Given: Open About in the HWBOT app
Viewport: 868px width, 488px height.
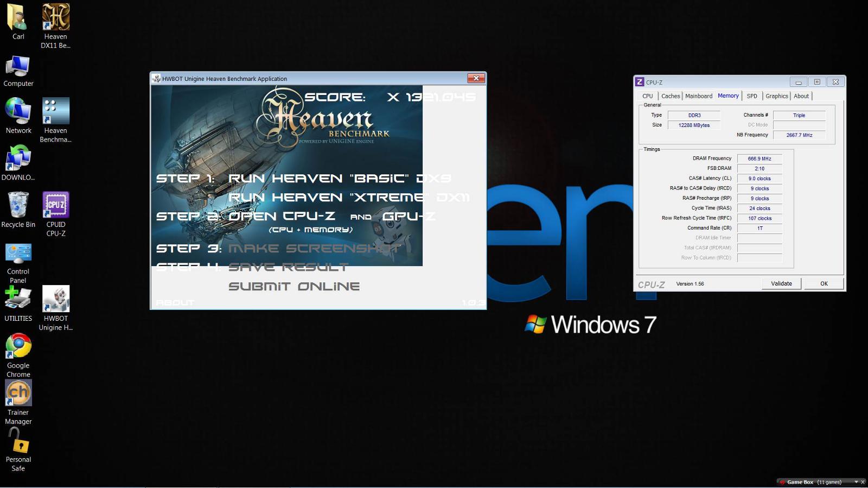Looking at the screenshot, I should 175,302.
